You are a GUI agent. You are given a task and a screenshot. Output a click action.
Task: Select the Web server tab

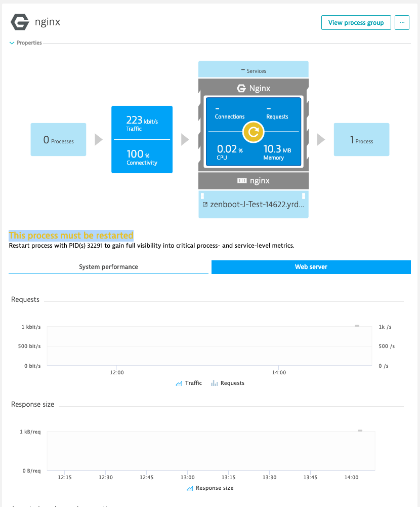pos(311,267)
